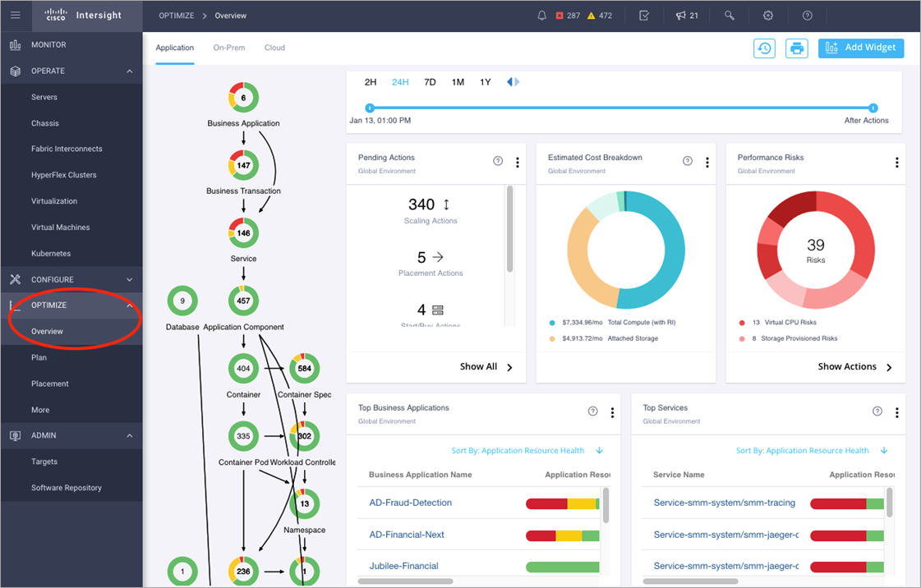921x588 pixels.
Task: Select the 1M time range
Action: tap(458, 82)
